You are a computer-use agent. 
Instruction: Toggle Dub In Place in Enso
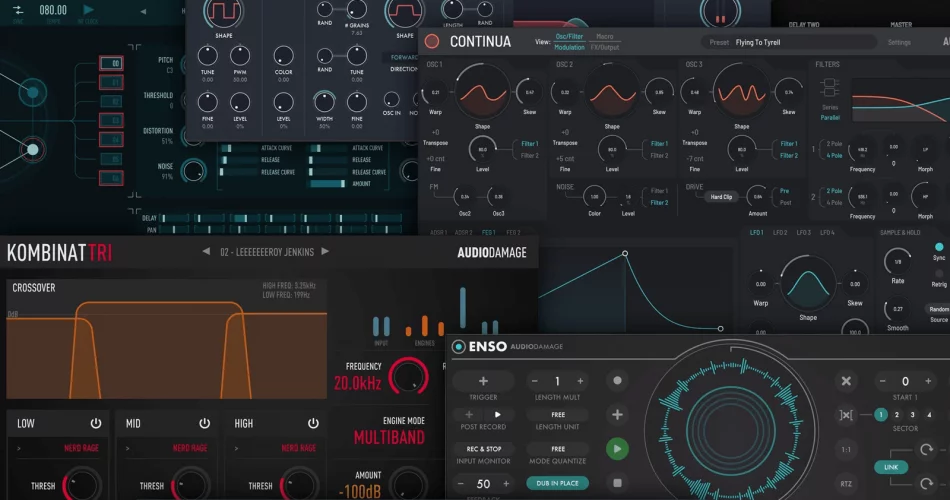click(557, 483)
